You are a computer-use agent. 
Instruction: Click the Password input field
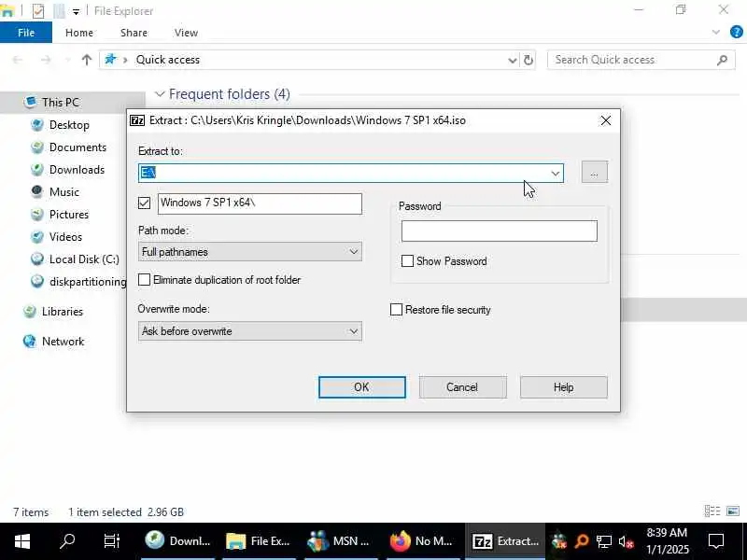tap(500, 231)
